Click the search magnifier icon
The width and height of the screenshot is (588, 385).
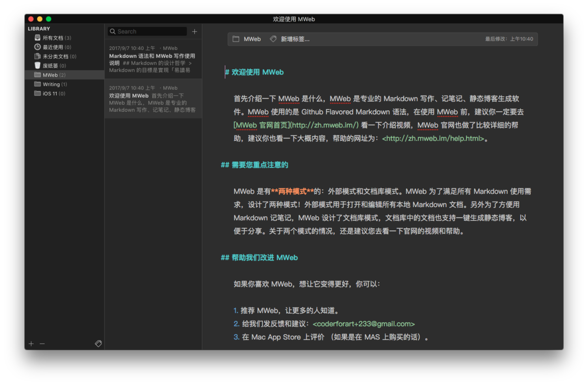(112, 31)
